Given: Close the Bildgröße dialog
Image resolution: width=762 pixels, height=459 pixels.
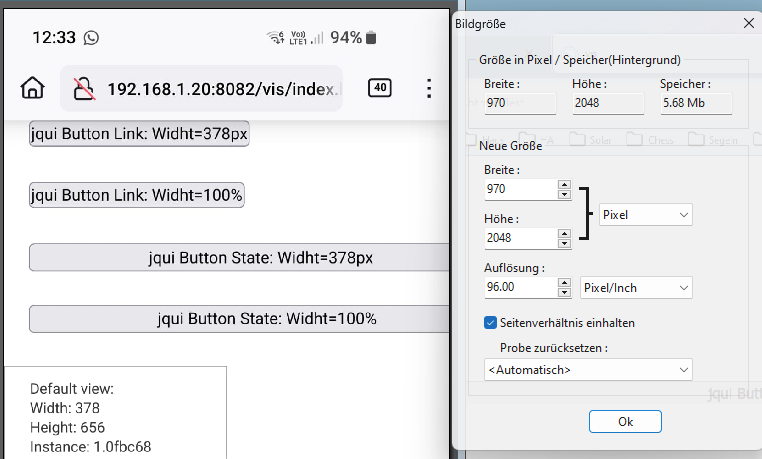Looking at the screenshot, I should pyautogui.click(x=748, y=21).
